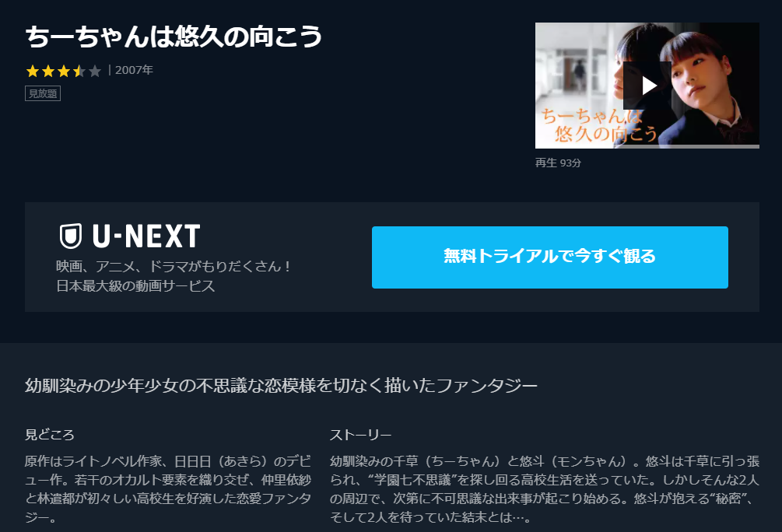Click the 2007年 release year label
Screen dimensions: 782x532
click(x=134, y=70)
